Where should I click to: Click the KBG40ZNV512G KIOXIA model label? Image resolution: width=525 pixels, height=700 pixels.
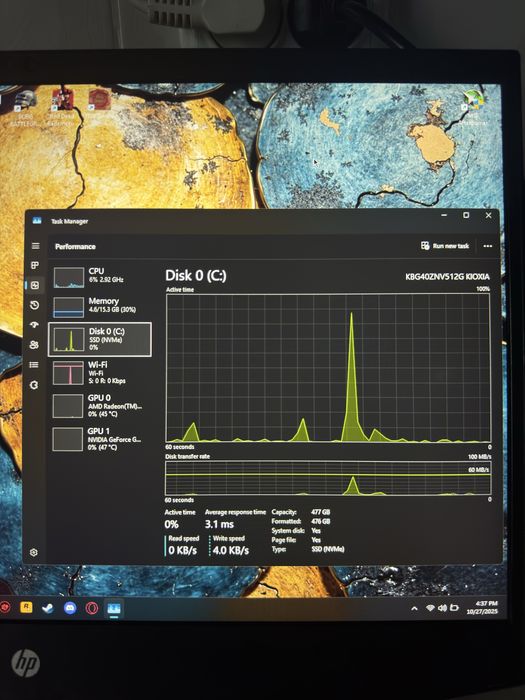point(447,277)
